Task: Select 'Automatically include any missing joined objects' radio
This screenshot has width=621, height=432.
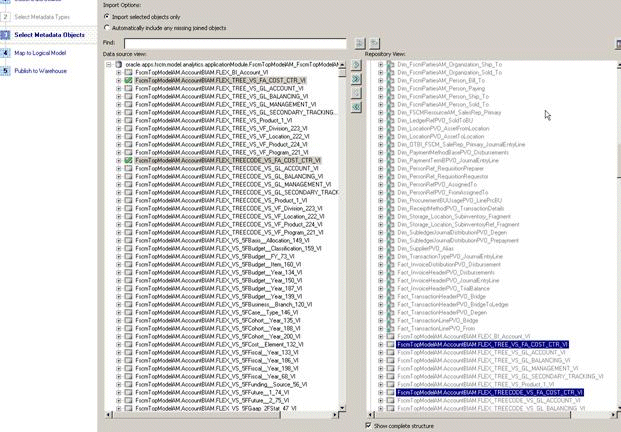Action: point(107,28)
